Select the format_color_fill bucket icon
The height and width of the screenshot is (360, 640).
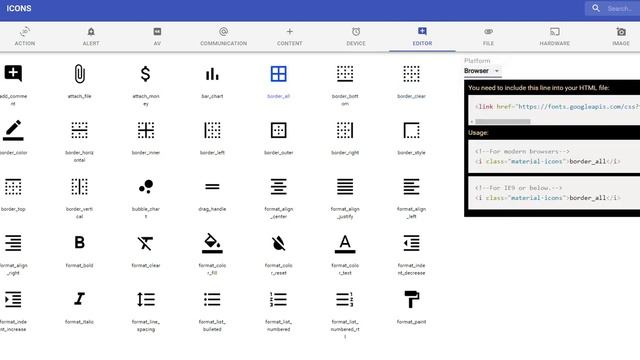[212, 243]
